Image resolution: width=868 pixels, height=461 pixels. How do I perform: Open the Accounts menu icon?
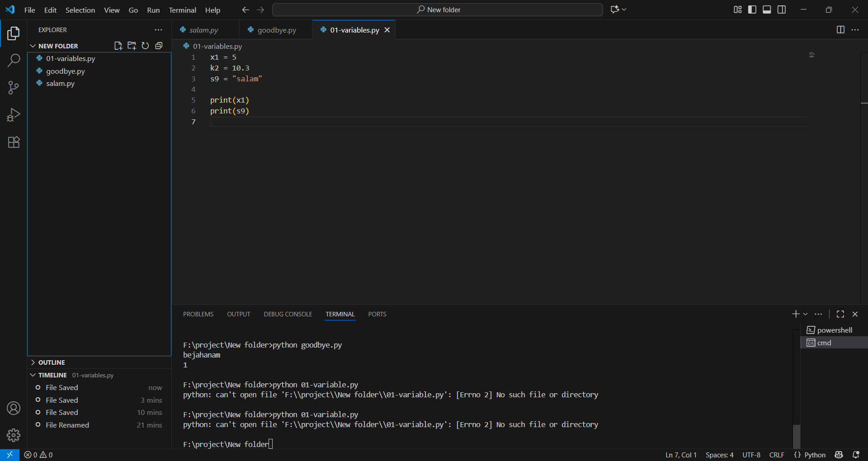(x=14, y=408)
